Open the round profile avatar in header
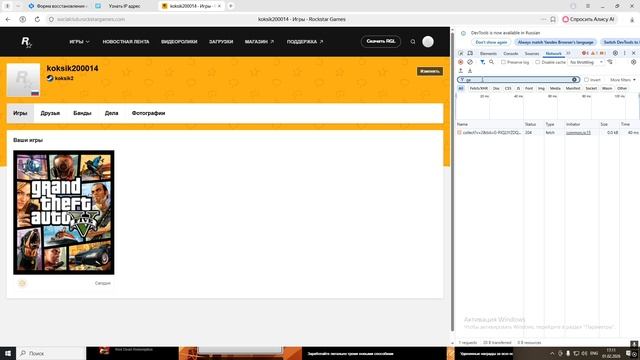This screenshot has width=640, height=360. tap(428, 42)
